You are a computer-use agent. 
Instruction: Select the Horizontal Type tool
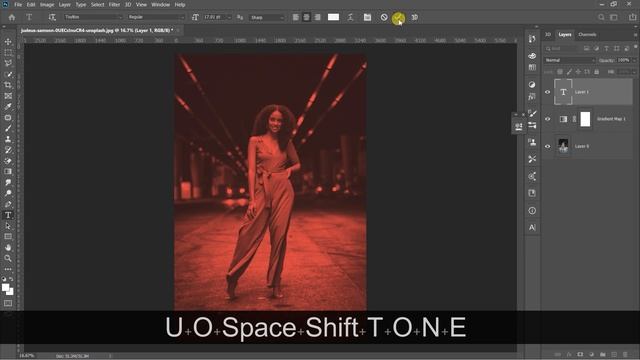(x=8, y=215)
